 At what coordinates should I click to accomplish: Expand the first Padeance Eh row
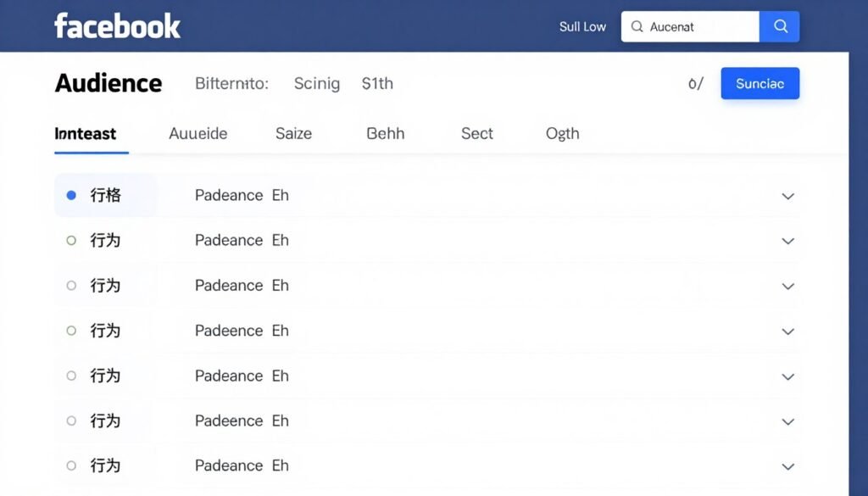[x=788, y=196]
